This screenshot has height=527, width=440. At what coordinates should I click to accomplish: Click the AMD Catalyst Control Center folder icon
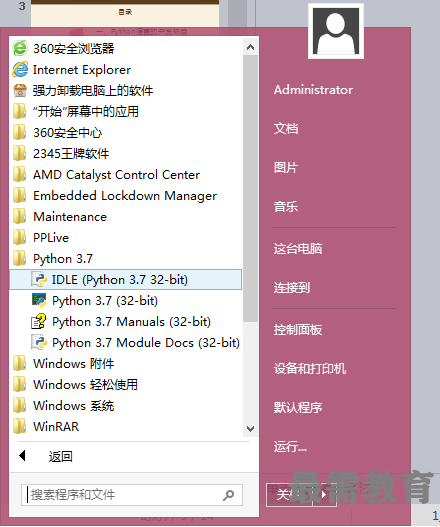[19, 174]
